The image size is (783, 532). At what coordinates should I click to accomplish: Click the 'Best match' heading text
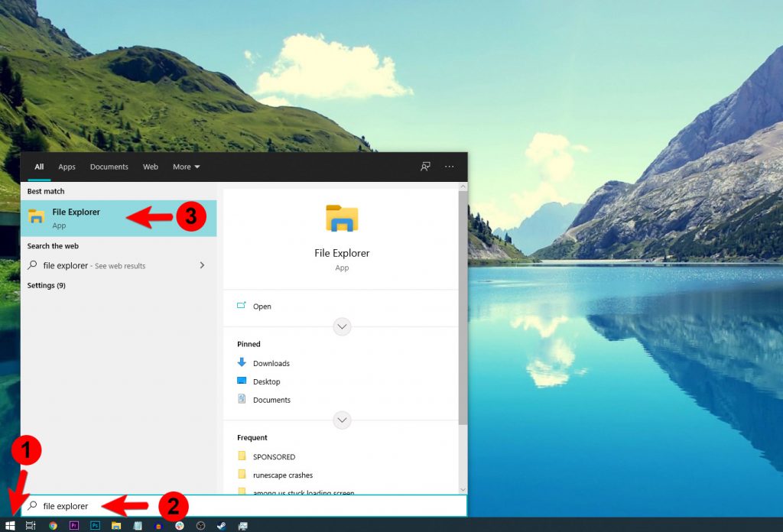(46, 191)
